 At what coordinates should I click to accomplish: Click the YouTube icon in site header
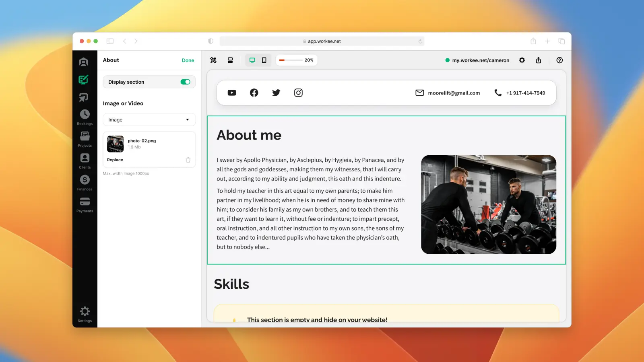coord(232,93)
